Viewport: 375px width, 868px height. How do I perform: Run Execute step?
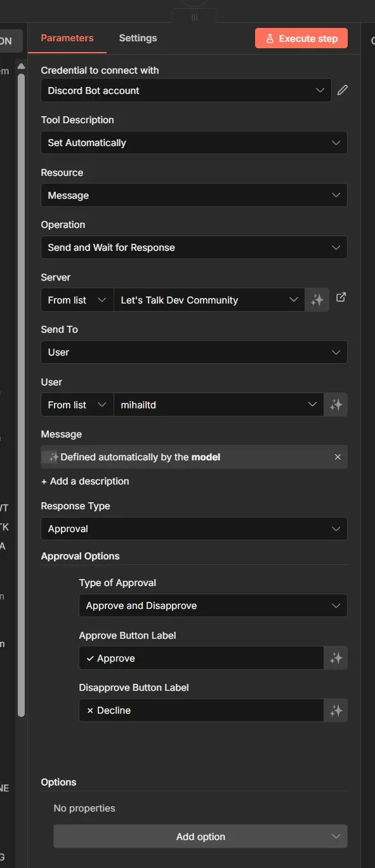click(301, 37)
